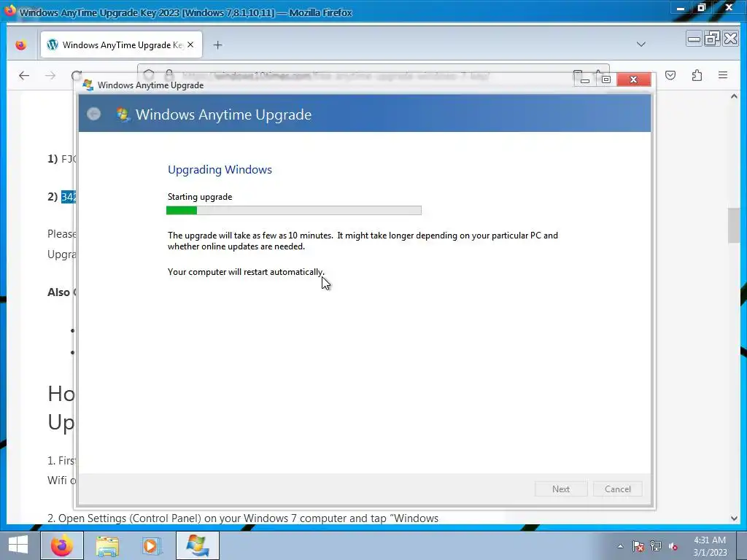Viewport: 747px width, 560px height.
Task: Click the "Upgrading Windows" heading
Action: coord(220,169)
